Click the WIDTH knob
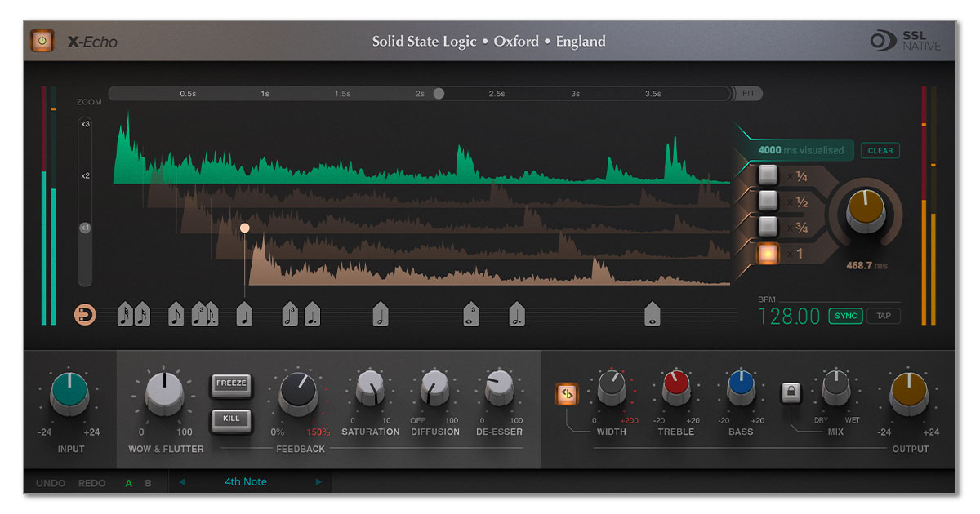This screenshot has height=514, width=980. [x=611, y=388]
